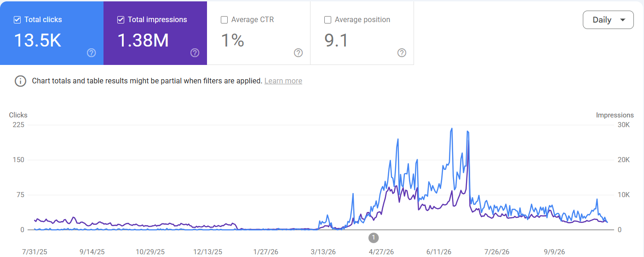Click the 225 clicks axis value
Viewport: 644px width, 257px height.
[x=18, y=125]
